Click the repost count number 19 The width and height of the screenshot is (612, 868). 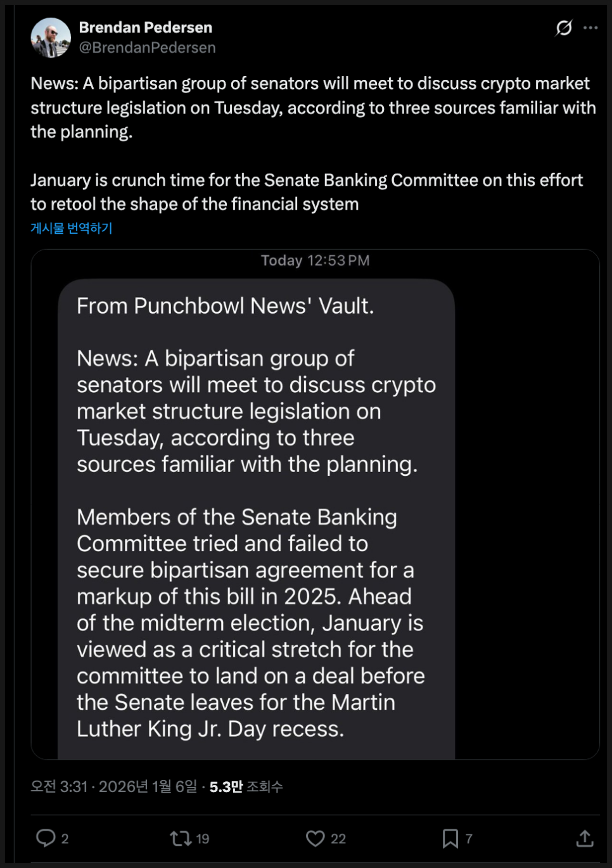point(203,839)
